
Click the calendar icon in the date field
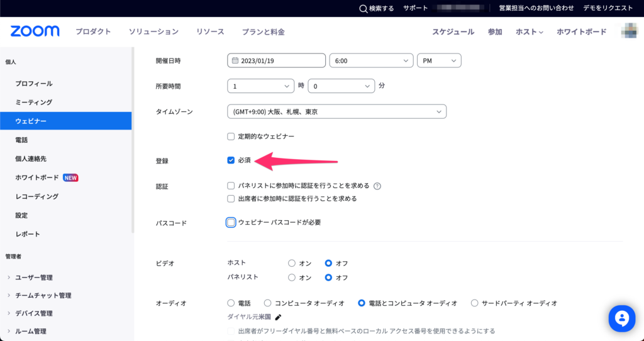(x=235, y=60)
